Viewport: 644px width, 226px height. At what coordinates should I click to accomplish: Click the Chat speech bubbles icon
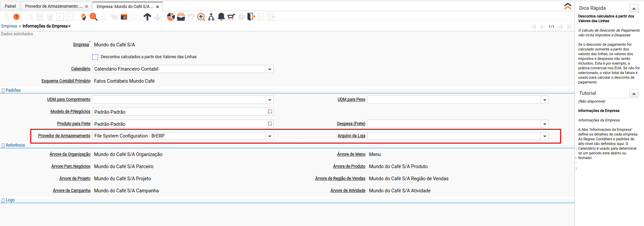pos(114,17)
